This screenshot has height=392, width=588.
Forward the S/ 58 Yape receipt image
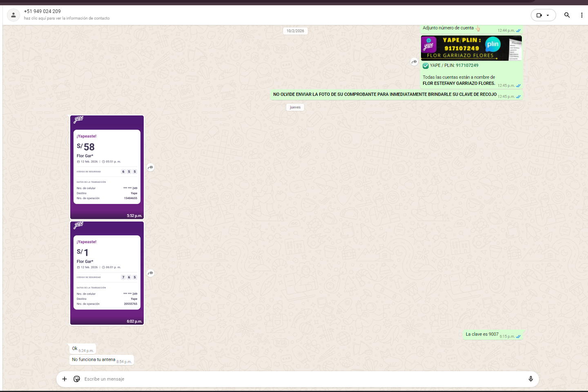coord(151,167)
